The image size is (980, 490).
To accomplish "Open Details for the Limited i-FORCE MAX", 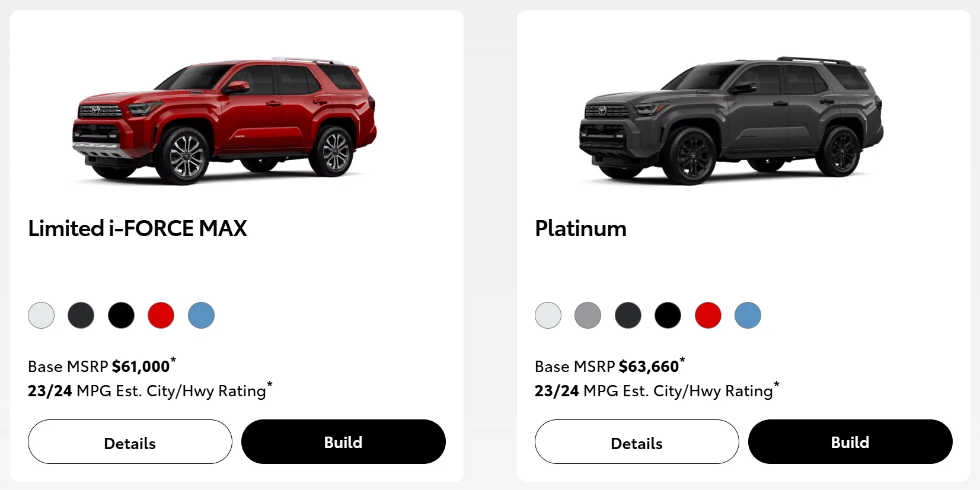I will click(x=130, y=442).
